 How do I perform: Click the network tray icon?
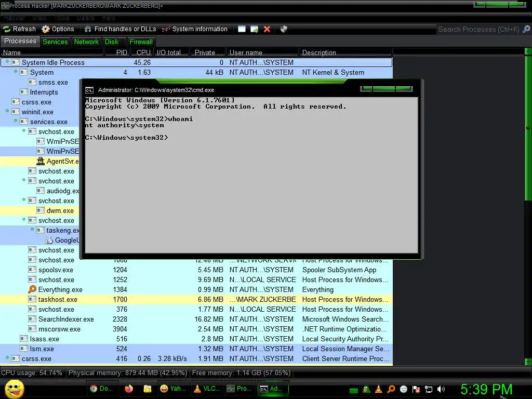(x=429, y=390)
